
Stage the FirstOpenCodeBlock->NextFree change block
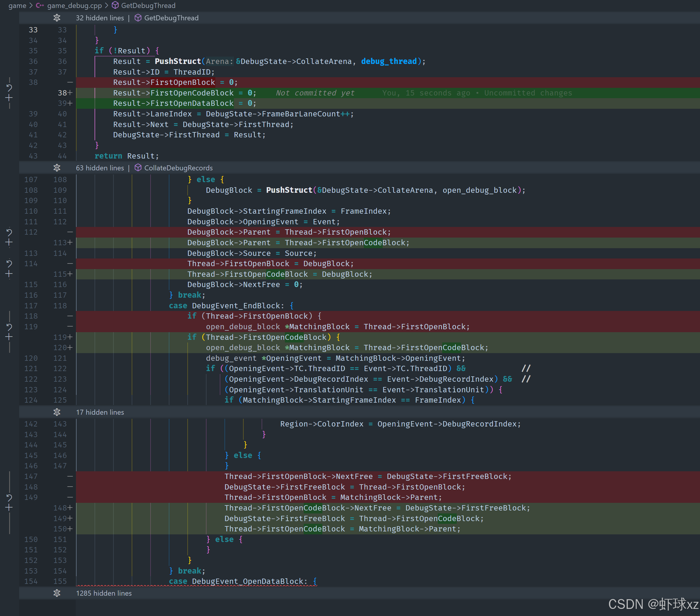(x=9, y=508)
